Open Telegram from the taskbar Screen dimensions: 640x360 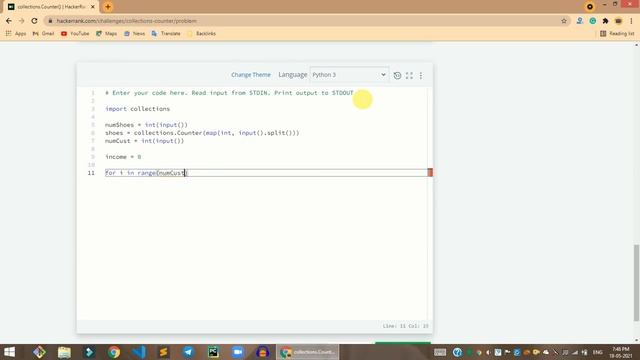[188, 352]
